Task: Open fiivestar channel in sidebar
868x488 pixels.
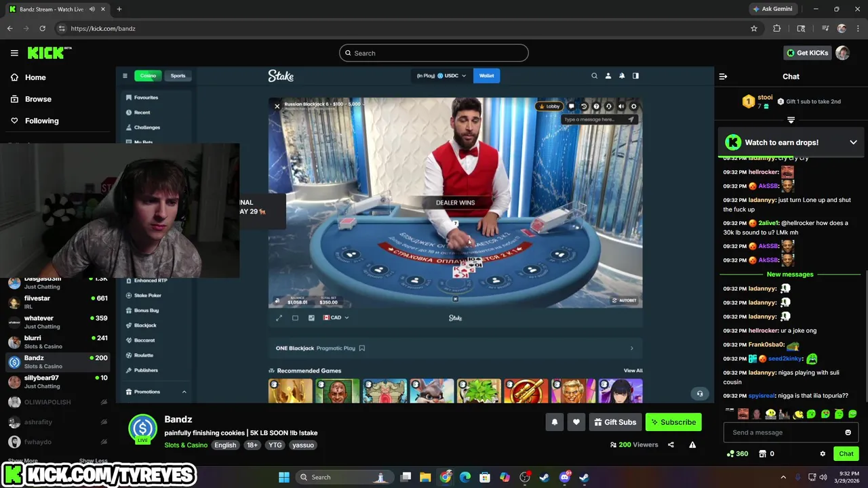Action: (x=58, y=302)
